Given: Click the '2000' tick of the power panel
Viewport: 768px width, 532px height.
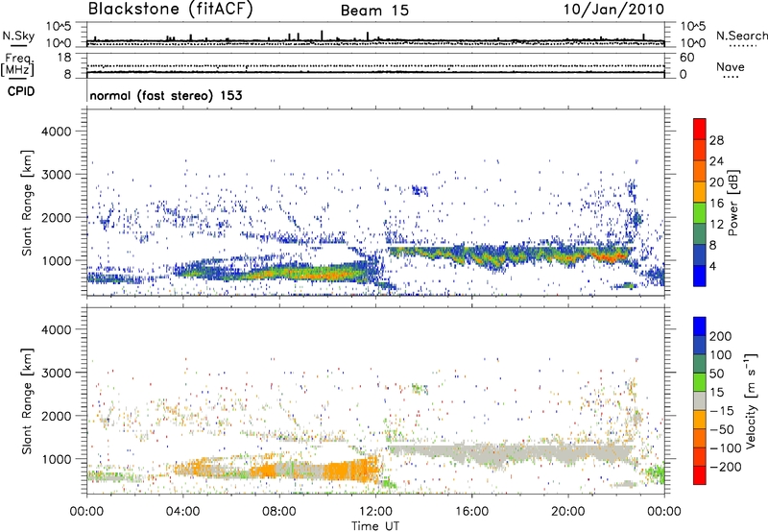Looking at the screenshot, I should click(x=57, y=217).
